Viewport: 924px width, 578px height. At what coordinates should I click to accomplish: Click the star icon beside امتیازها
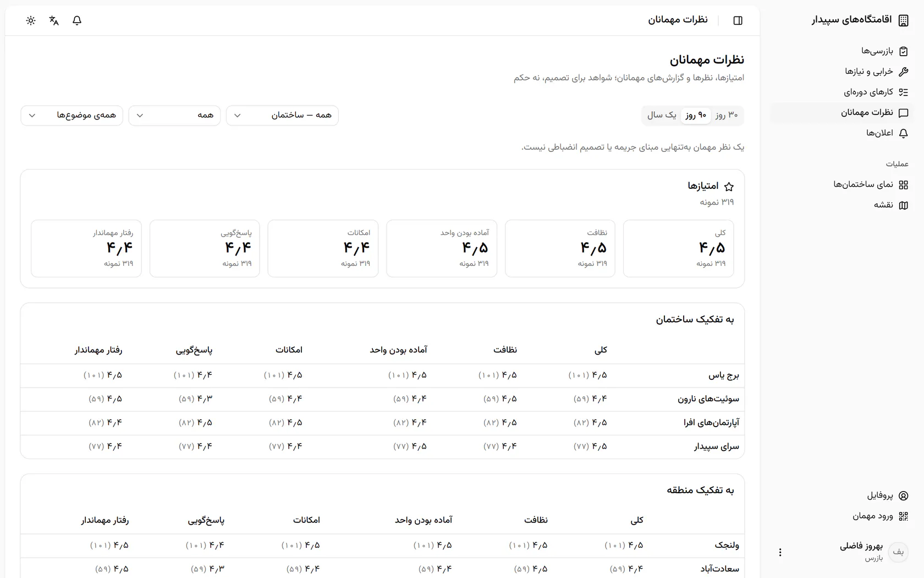[729, 187]
